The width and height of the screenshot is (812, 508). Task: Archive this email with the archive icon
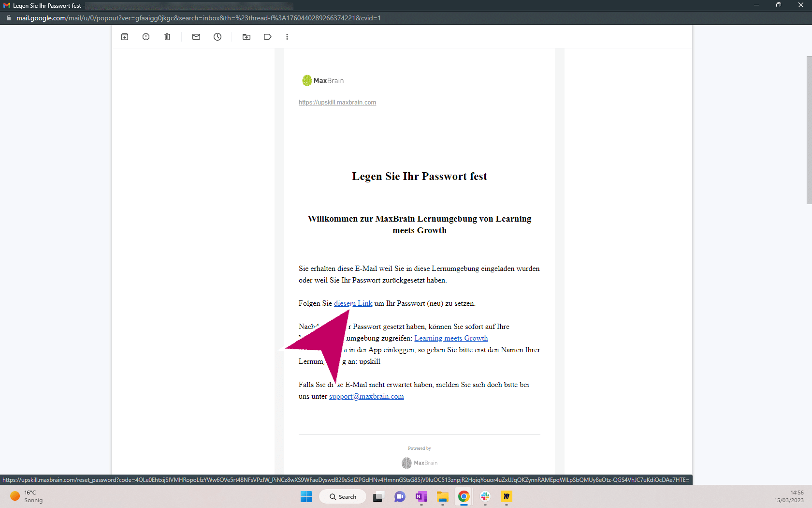(125, 37)
